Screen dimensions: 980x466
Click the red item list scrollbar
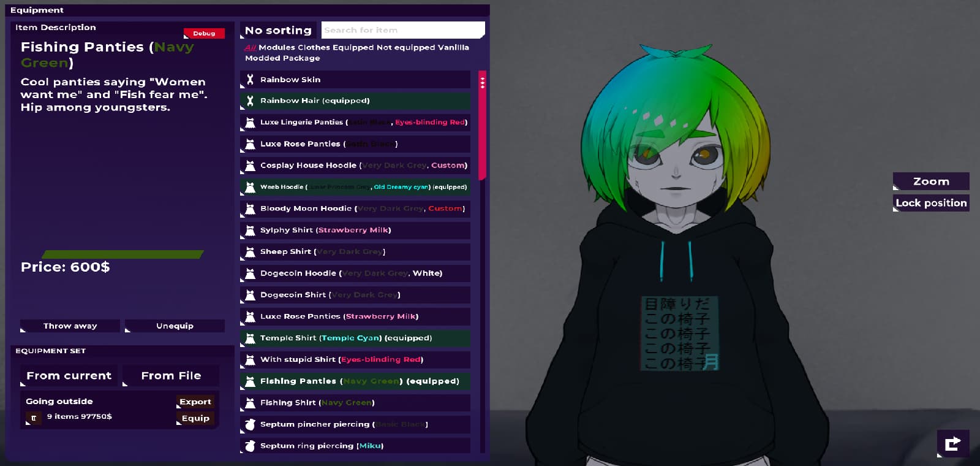482,125
